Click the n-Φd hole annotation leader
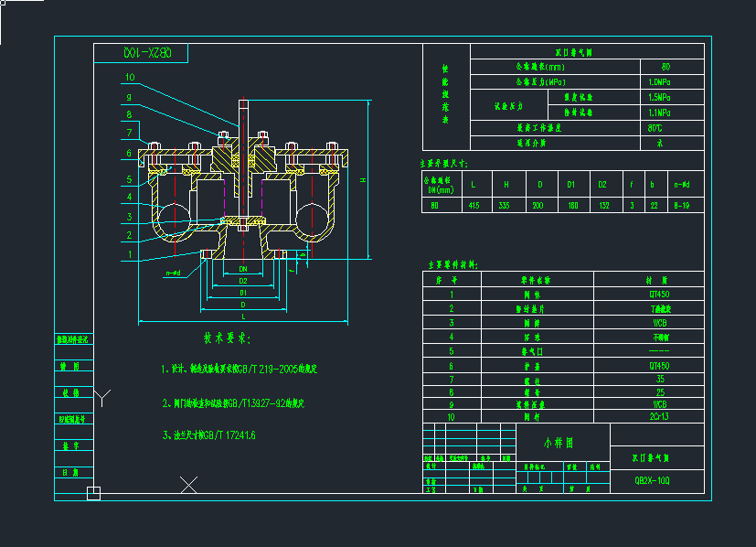This screenshot has width=756, height=547. [174, 273]
